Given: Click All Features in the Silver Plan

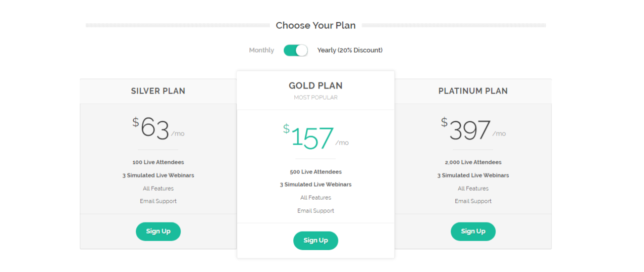Looking at the screenshot, I should (158, 189).
